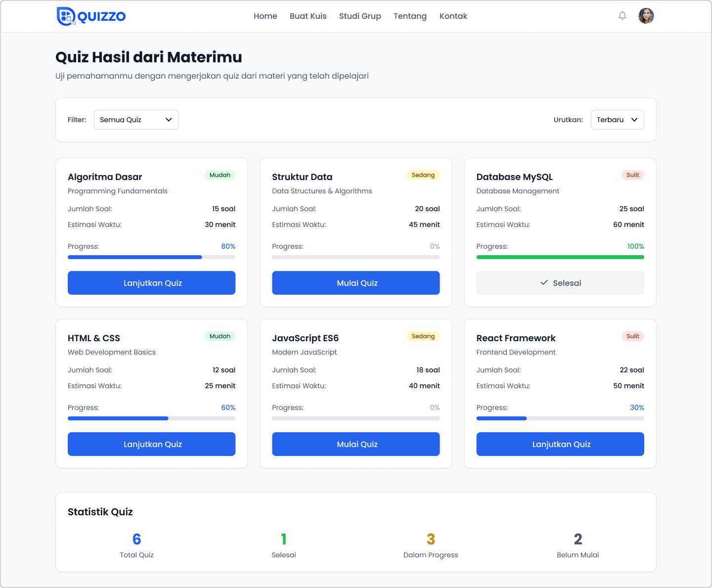The height and width of the screenshot is (588, 712).
Task: Click the Sulit badge on Database MySQL
Action: click(633, 175)
